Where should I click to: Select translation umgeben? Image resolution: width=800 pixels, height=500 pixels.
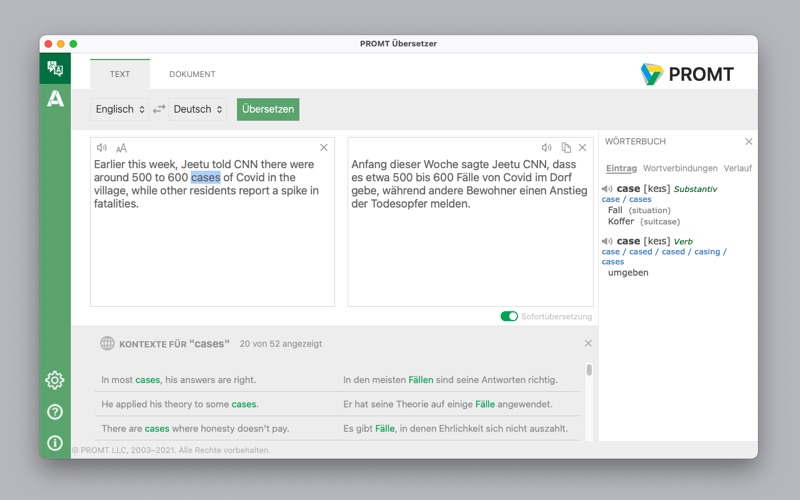[x=628, y=272]
